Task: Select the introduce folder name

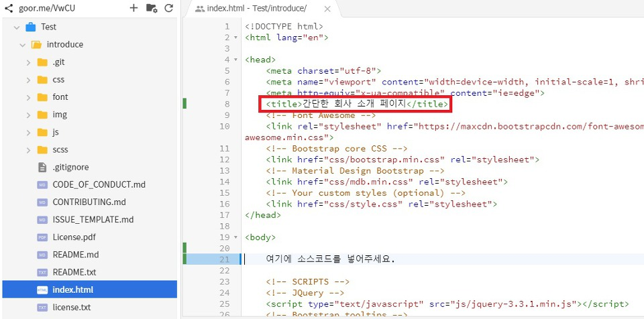Action: tap(65, 44)
